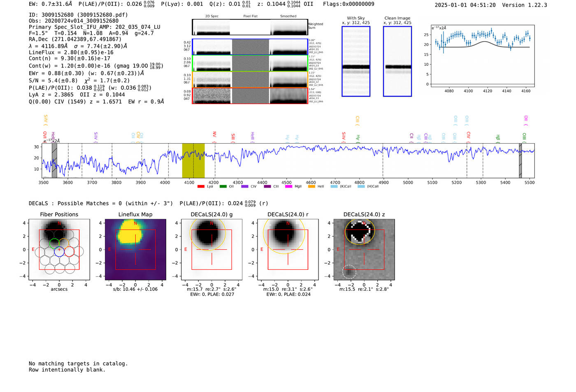
Task: Select the blue-bordered 2D spectrum row
Action: click(250, 47)
